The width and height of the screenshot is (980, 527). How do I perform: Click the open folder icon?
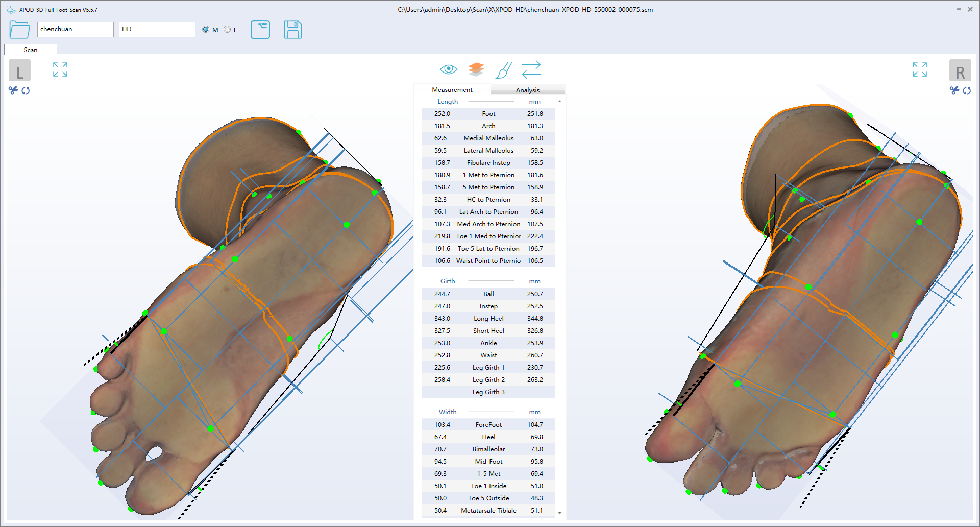tap(19, 30)
